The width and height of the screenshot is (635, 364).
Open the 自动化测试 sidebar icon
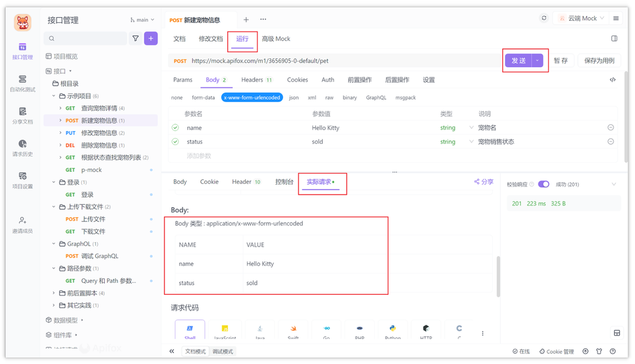point(22,79)
